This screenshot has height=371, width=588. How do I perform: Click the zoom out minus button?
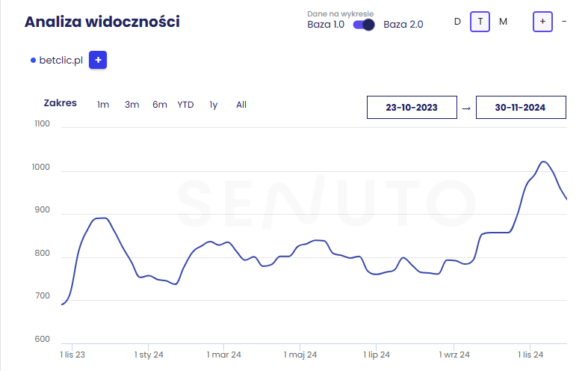point(564,22)
